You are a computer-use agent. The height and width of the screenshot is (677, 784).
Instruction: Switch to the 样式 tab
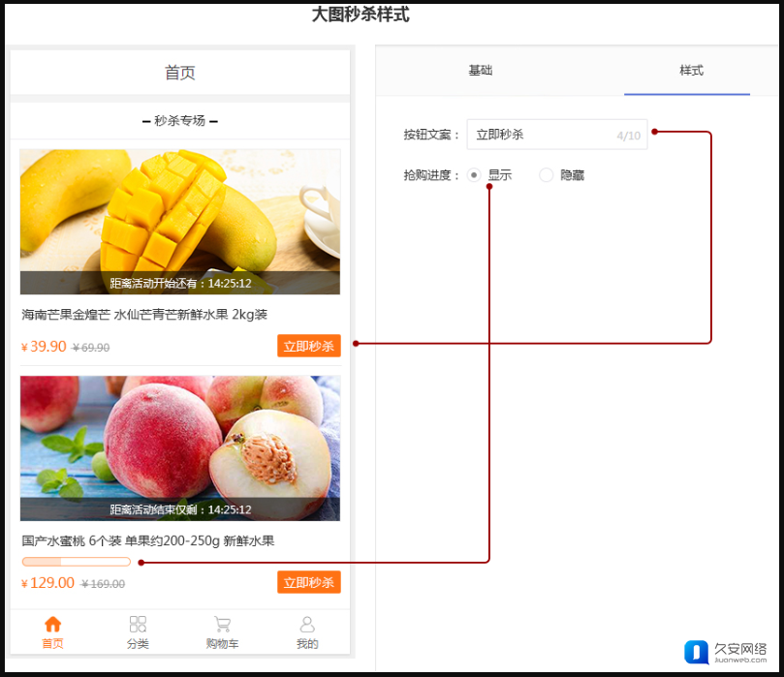(691, 71)
